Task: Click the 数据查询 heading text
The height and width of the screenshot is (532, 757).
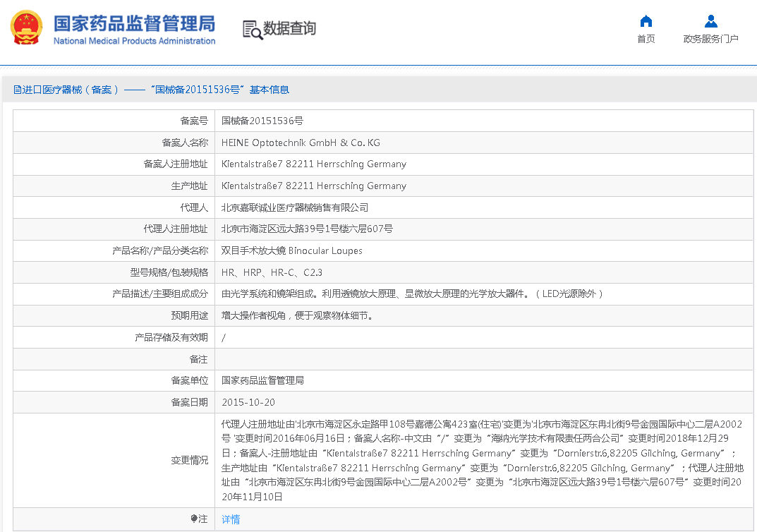Action: (289, 28)
